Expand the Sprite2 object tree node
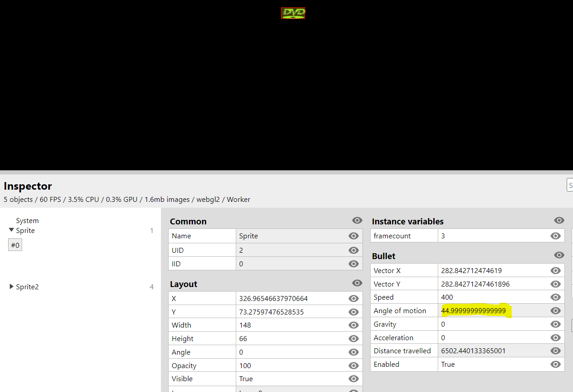Screen dimensions: 573x392 [x=11, y=287]
